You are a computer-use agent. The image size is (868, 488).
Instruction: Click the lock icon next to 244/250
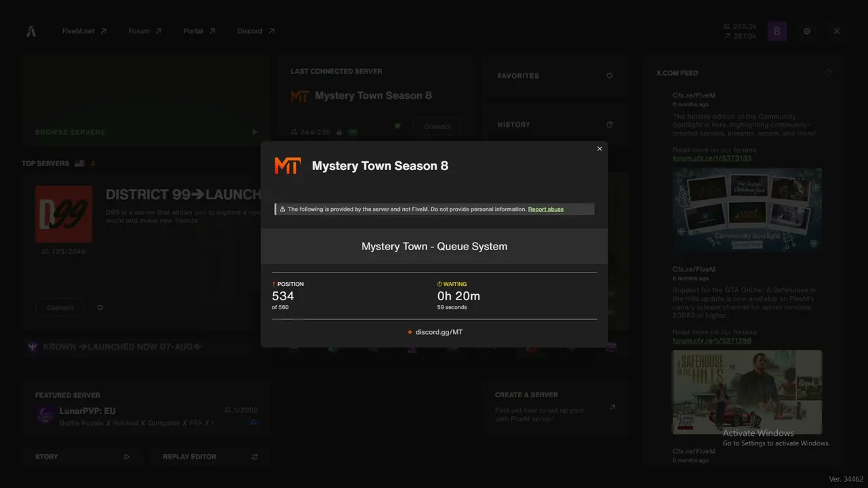pos(340,132)
